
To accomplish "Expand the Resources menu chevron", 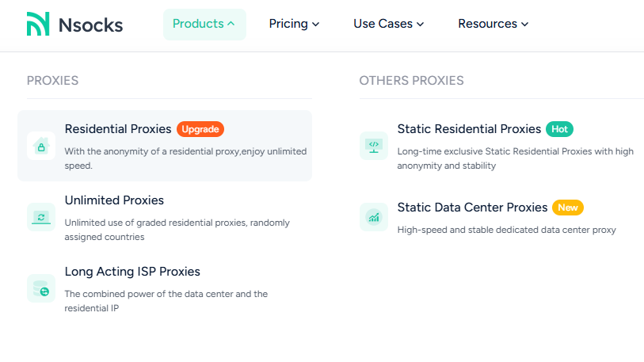I will 524,25.
